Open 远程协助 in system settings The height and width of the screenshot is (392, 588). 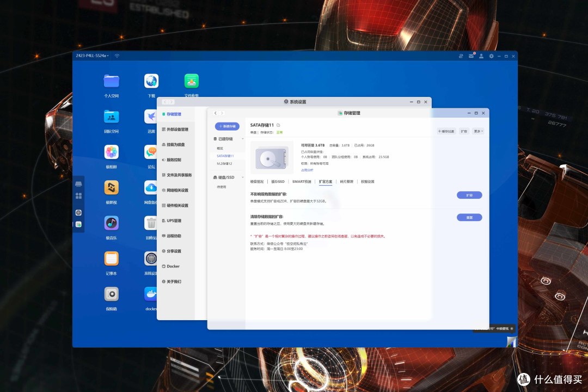tap(176, 236)
